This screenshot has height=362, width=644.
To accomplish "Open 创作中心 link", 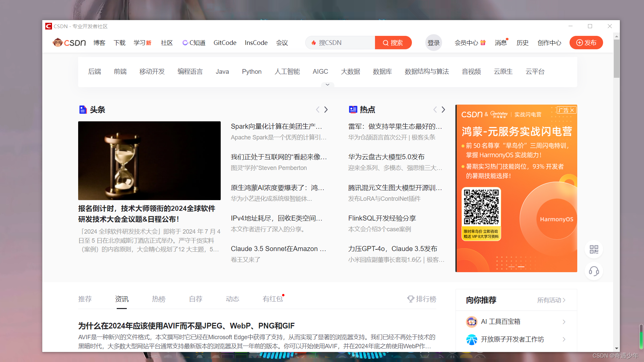I will point(549,43).
